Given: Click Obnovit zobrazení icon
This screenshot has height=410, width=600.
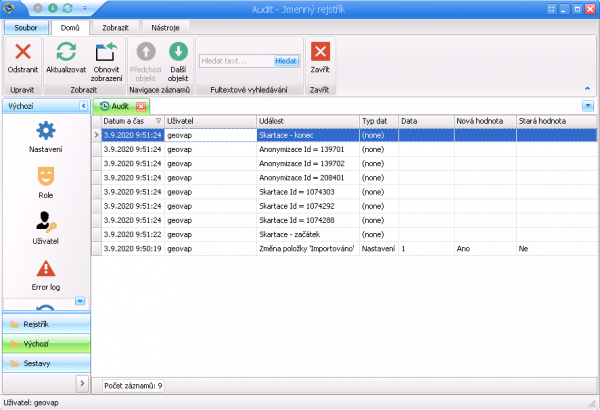Looking at the screenshot, I should [x=106, y=54].
